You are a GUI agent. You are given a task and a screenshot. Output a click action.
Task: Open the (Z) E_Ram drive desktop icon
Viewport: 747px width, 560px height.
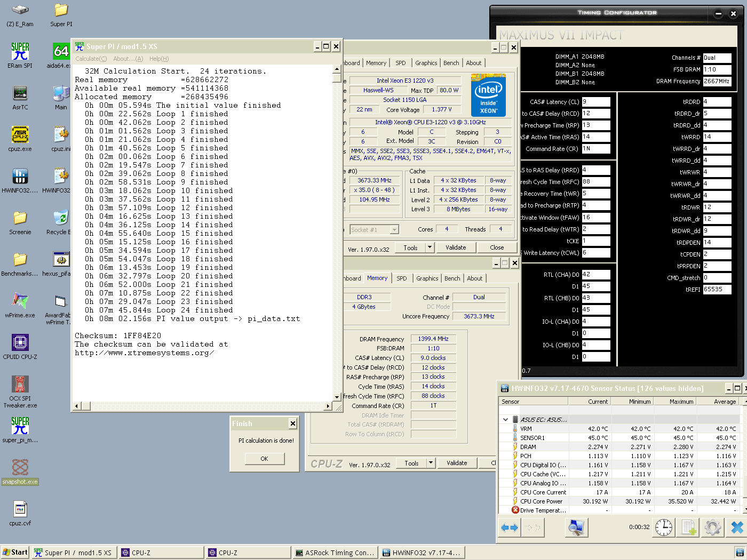[20, 15]
